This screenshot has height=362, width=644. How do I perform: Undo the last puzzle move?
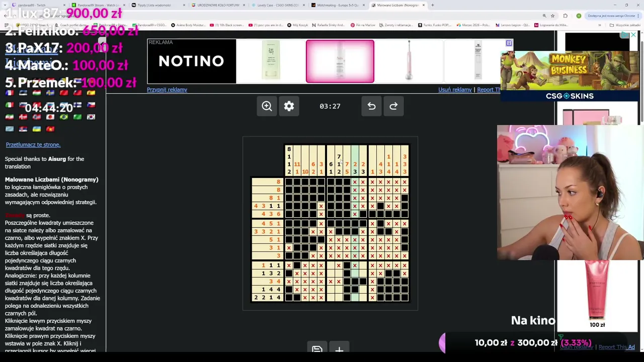tap(371, 106)
